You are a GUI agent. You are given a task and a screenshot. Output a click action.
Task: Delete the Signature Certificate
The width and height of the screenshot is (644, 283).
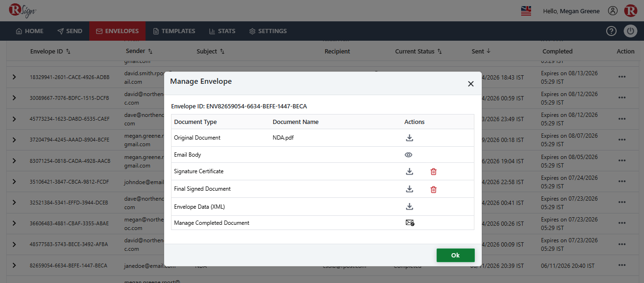pos(433,171)
